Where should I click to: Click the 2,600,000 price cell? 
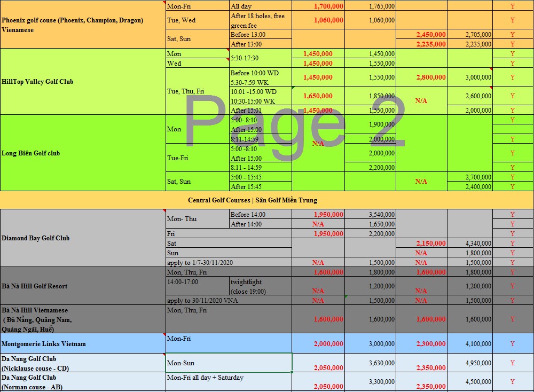(x=470, y=96)
